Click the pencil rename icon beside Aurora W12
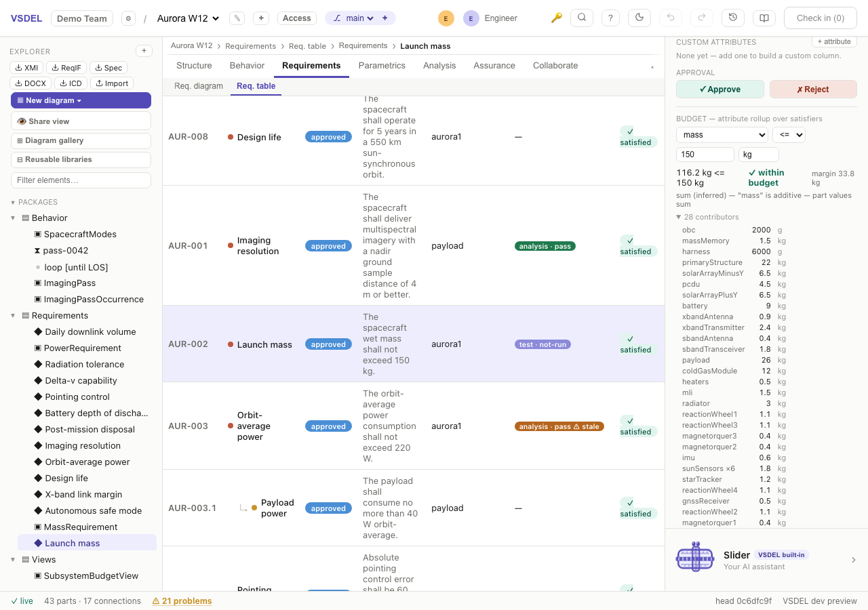This screenshot has width=868, height=610. pyautogui.click(x=237, y=18)
